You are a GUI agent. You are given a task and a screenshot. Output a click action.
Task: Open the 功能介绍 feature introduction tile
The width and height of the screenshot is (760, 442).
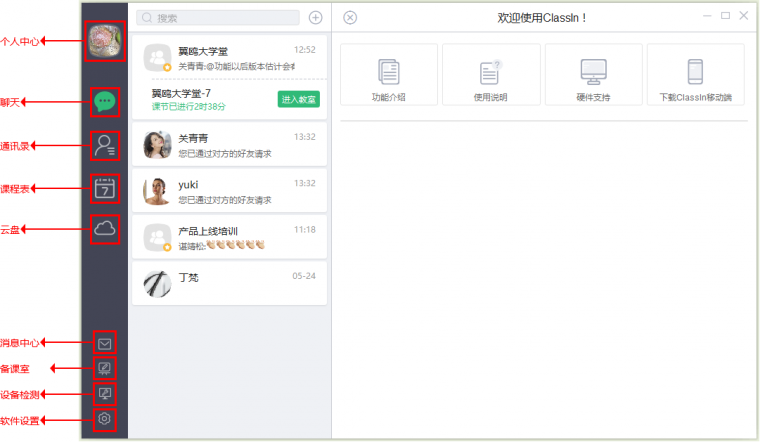[x=388, y=75]
